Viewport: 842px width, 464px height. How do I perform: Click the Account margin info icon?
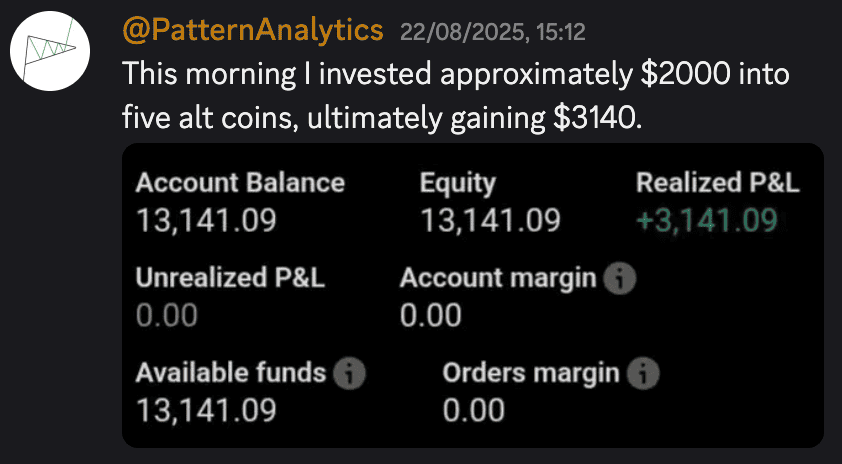(620, 279)
